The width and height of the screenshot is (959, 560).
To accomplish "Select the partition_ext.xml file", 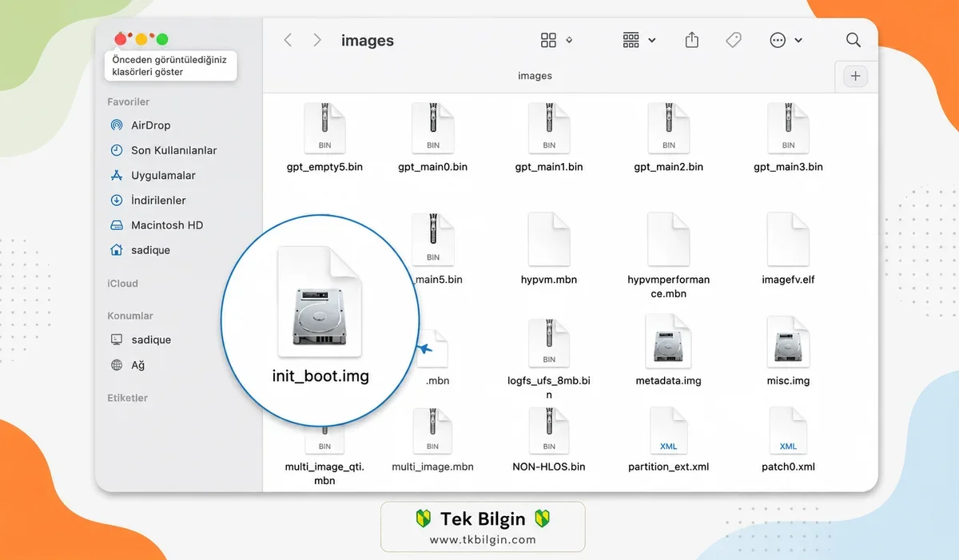I will 668,441.
